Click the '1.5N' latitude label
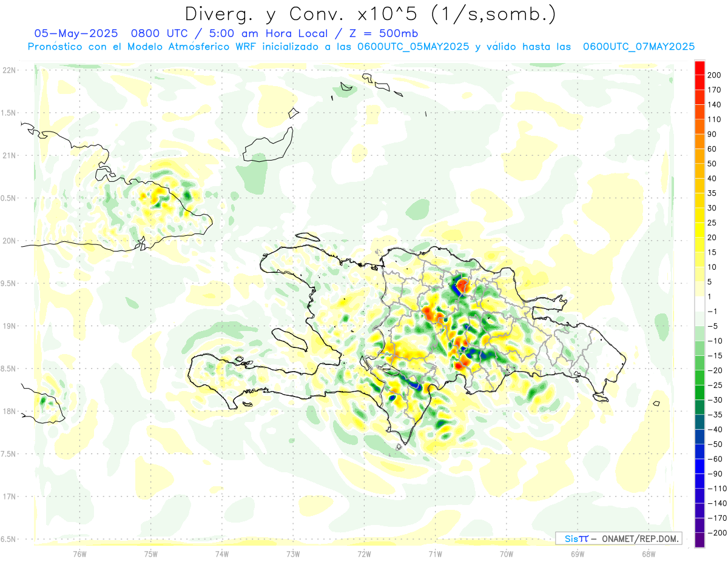This screenshot has height=562, width=728. (x=9, y=113)
